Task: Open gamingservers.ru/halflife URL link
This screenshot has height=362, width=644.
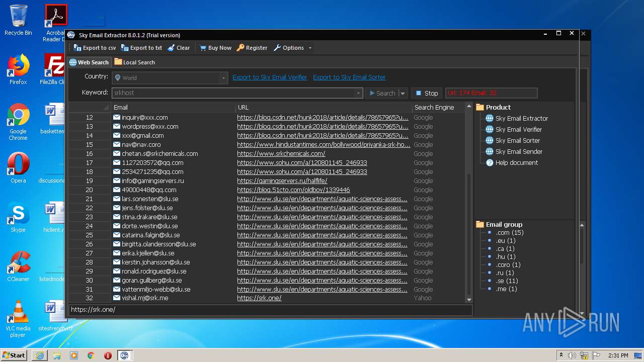Action: [282, 181]
